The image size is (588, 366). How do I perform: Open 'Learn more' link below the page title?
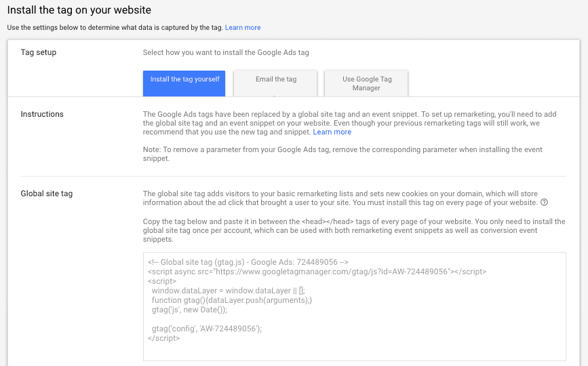pos(243,28)
